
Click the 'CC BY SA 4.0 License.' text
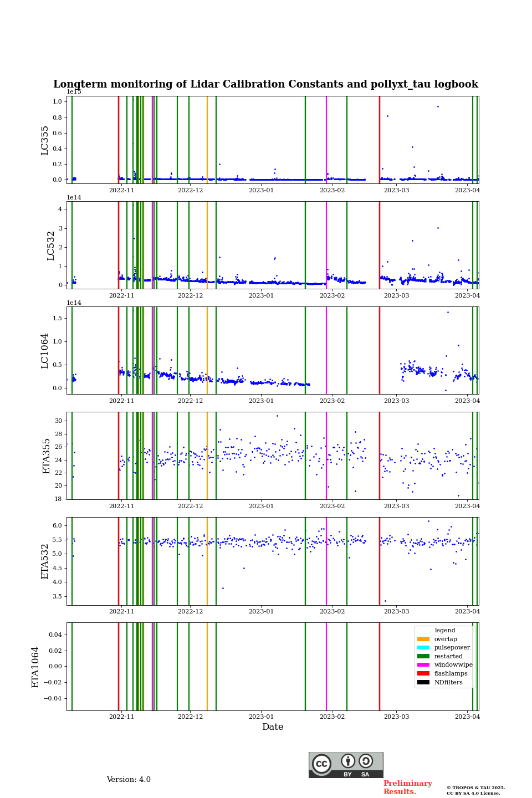(x=473, y=793)
